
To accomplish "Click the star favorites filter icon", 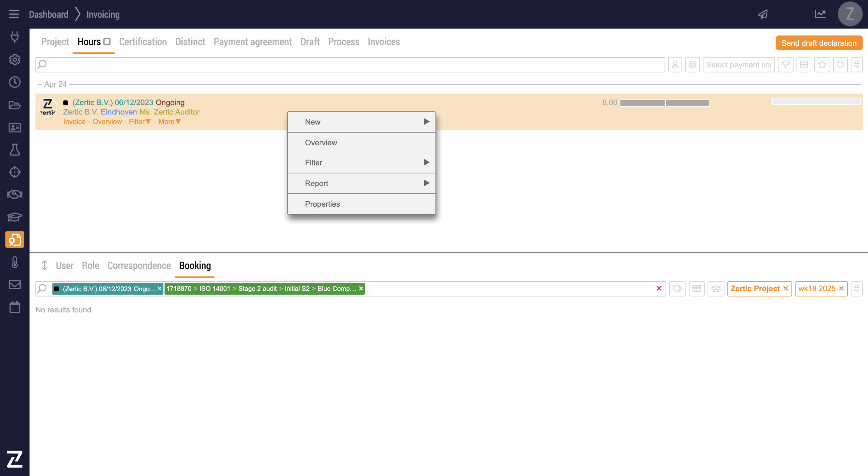I will pyautogui.click(x=822, y=64).
